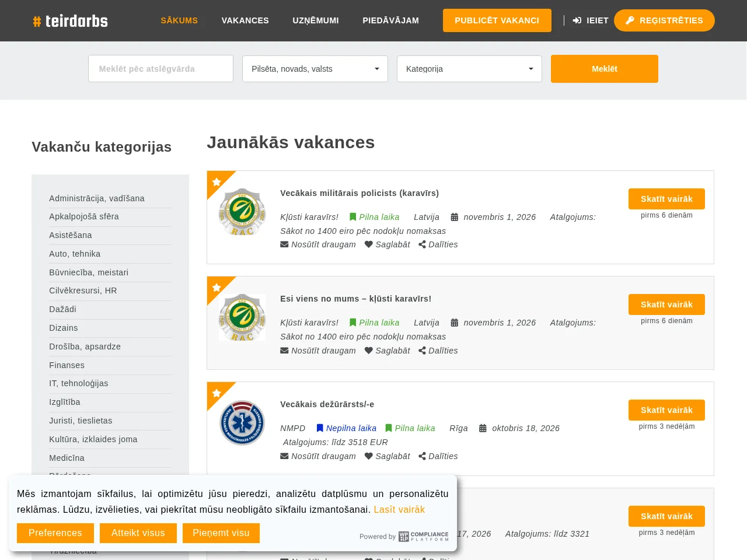Open the Finanses category
747x560 pixels.
point(67,365)
